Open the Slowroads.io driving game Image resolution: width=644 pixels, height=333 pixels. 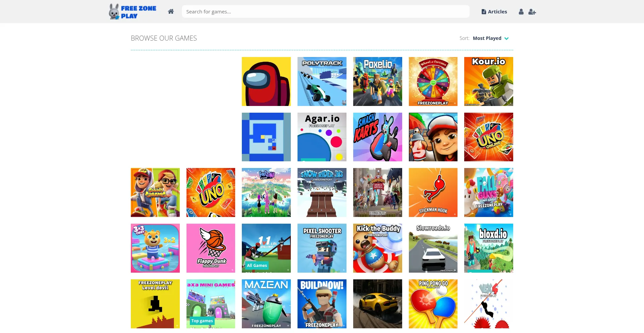pos(433,248)
